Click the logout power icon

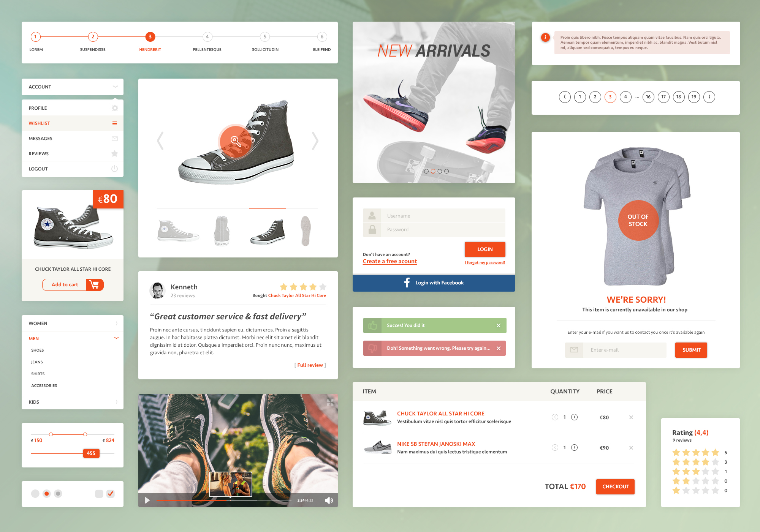click(116, 169)
